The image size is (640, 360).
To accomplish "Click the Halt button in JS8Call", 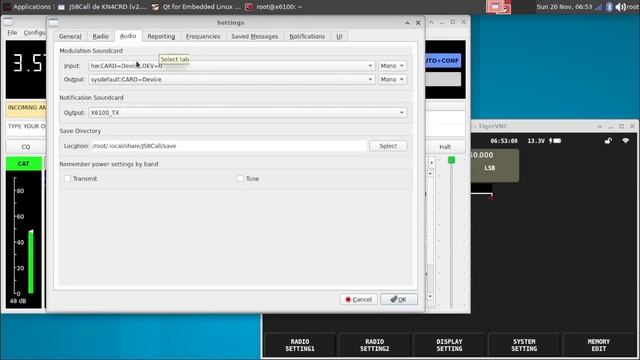I will [445, 147].
